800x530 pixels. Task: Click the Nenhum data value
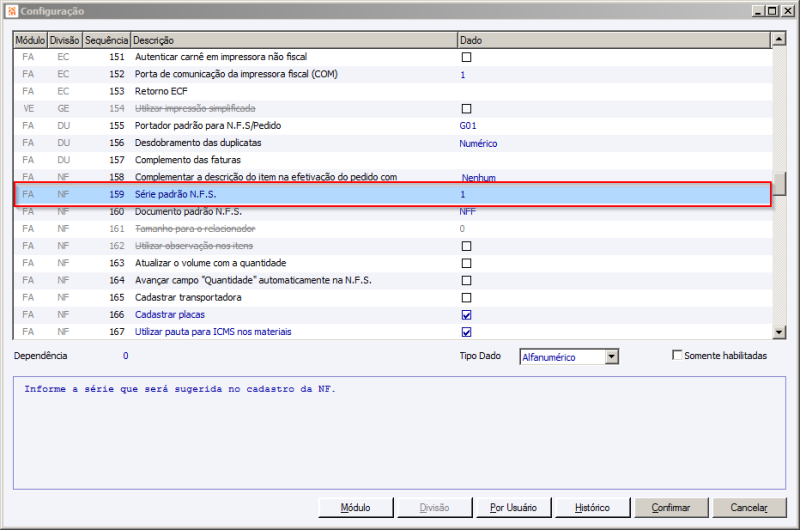479,178
